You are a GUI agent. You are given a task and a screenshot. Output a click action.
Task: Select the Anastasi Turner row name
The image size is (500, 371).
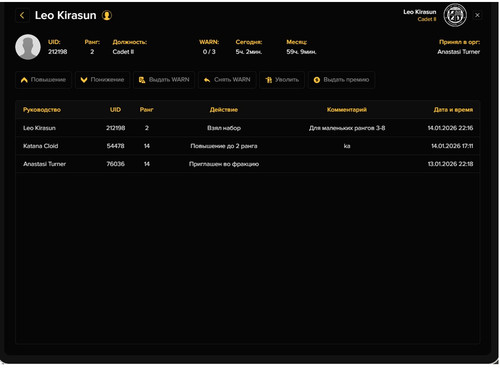click(44, 164)
